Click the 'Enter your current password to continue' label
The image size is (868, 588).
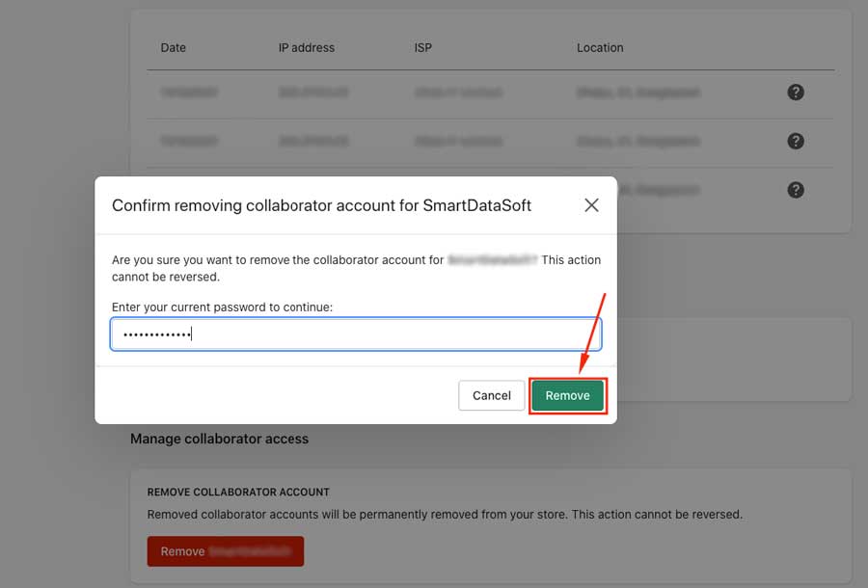(222, 307)
